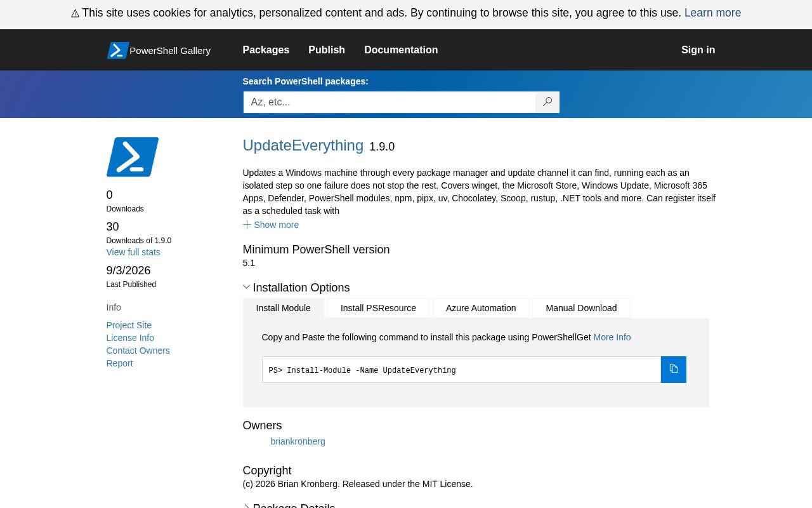Open owner briankronberg profile
The image size is (812, 508).
click(x=298, y=441)
